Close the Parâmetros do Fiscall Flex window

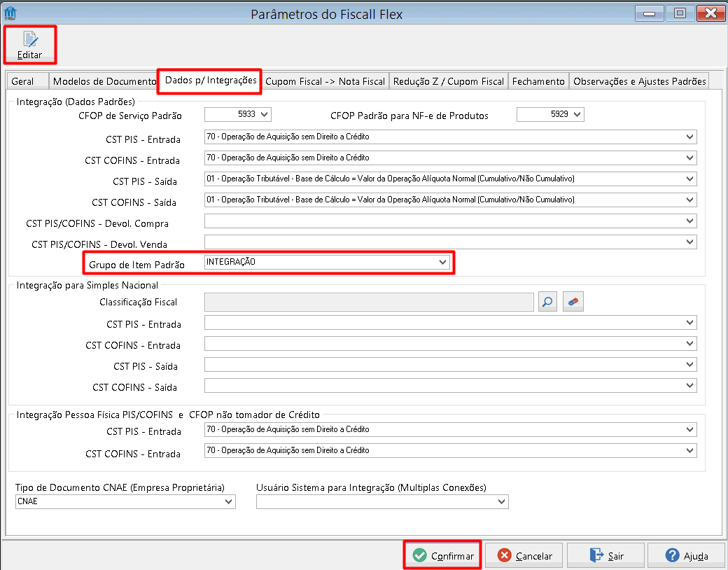coord(710,13)
